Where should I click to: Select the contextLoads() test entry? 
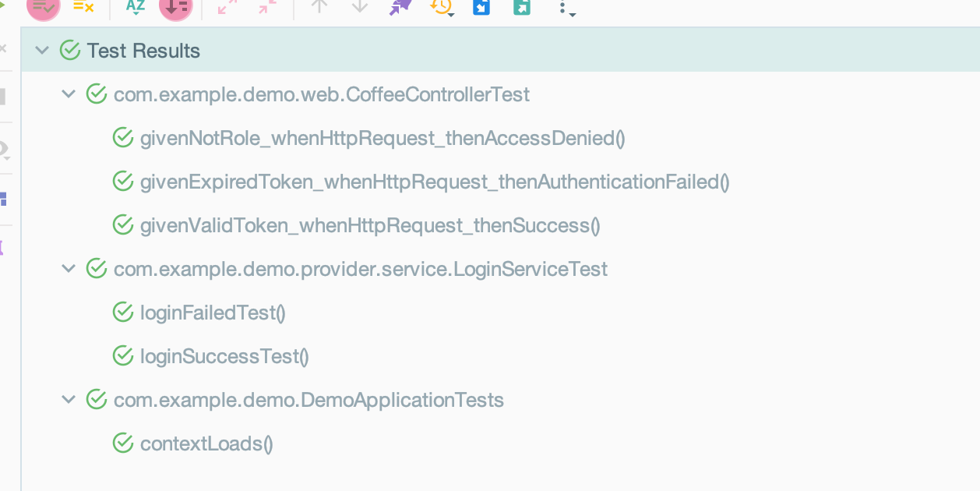coord(206,443)
